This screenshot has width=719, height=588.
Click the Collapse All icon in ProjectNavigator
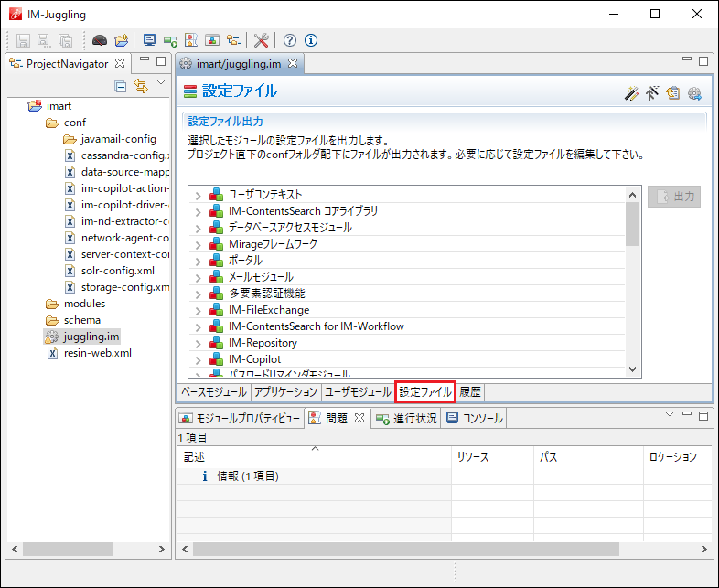(120, 86)
